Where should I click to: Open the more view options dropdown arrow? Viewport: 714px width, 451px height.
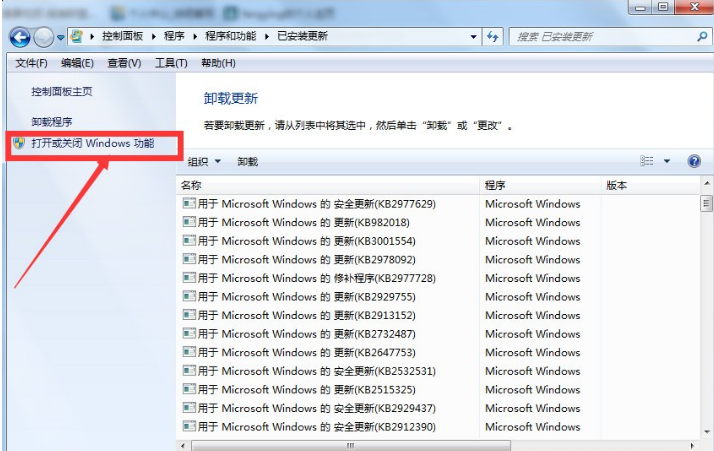click(x=667, y=161)
